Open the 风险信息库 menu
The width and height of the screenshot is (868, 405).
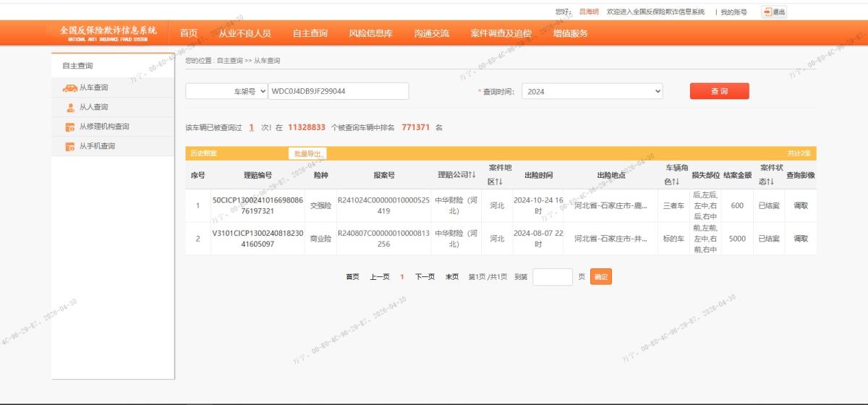370,33
